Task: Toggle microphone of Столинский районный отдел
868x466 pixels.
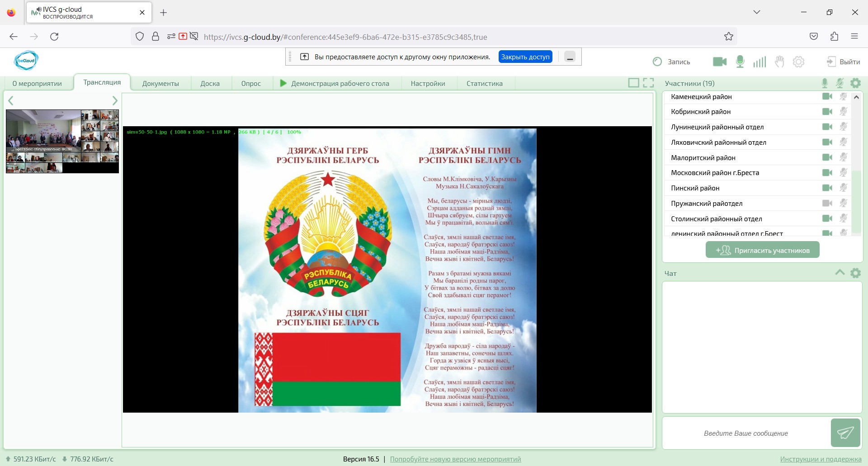Action: (844, 219)
